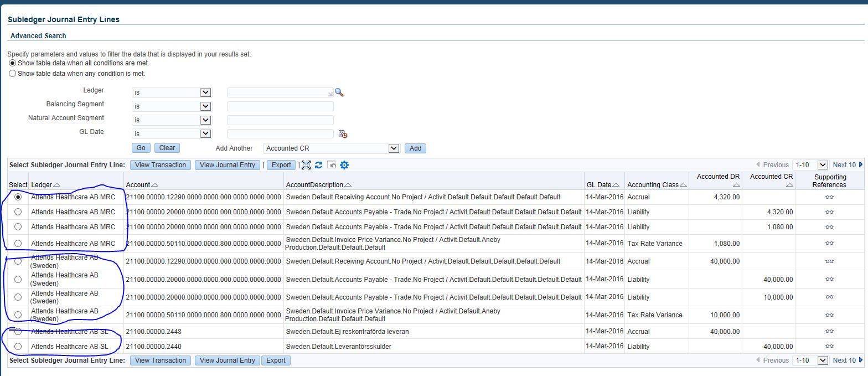868x376 pixels.
Task: Open supporting references glasses for 4,320.00 debit row
Action: (x=829, y=197)
